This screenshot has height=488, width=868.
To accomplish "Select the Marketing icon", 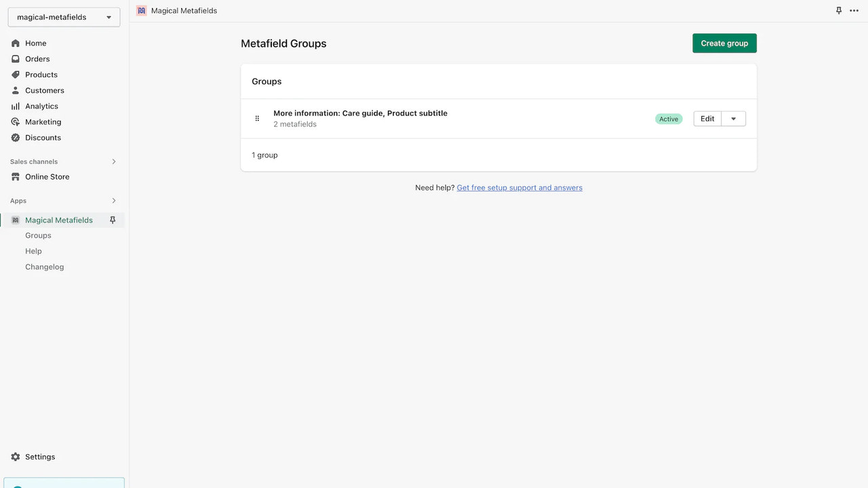I will point(15,121).
